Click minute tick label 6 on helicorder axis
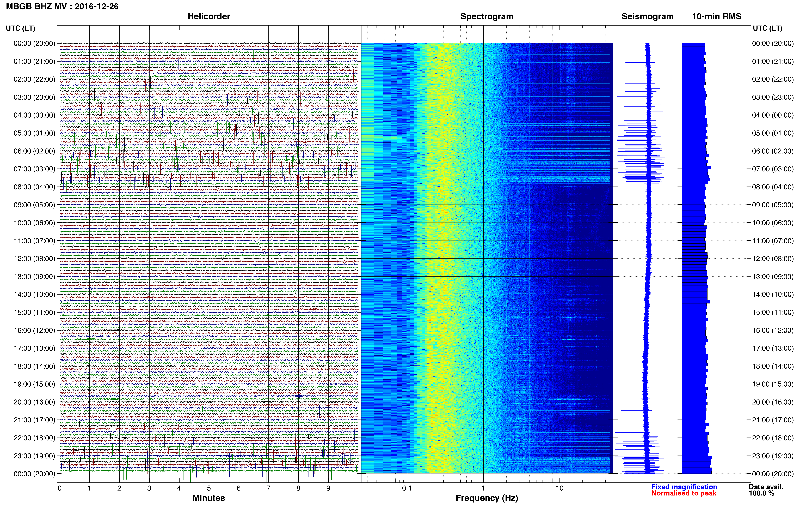 (x=239, y=488)
